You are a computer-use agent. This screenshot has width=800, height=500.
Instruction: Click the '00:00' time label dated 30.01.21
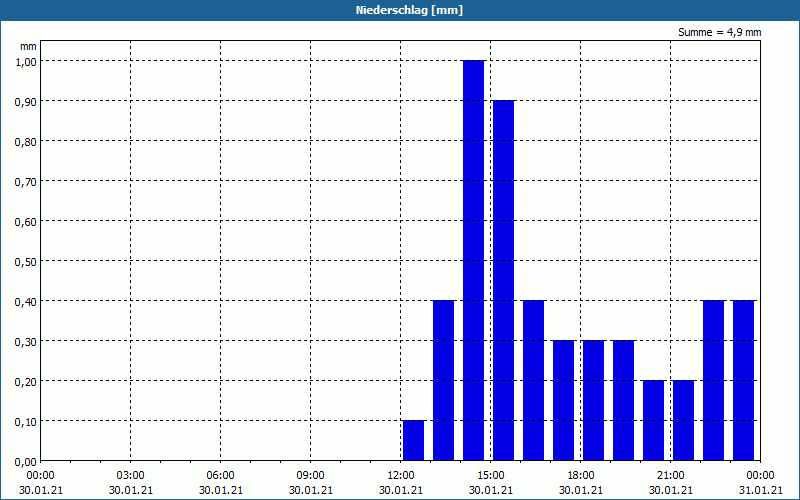(40, 476)
